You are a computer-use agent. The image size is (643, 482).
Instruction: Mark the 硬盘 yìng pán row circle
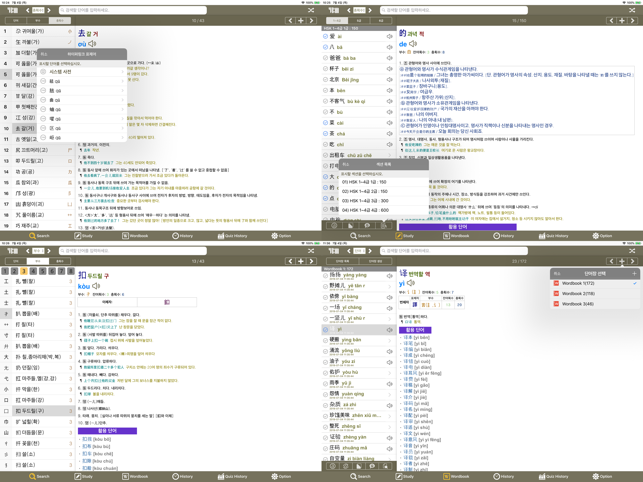coord(326,340)
